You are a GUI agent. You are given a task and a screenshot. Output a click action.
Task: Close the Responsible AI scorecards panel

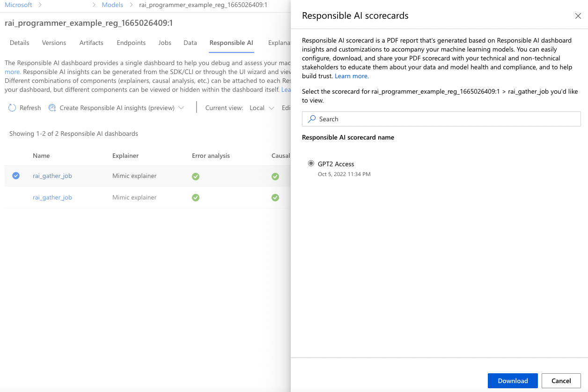point(578,16)
